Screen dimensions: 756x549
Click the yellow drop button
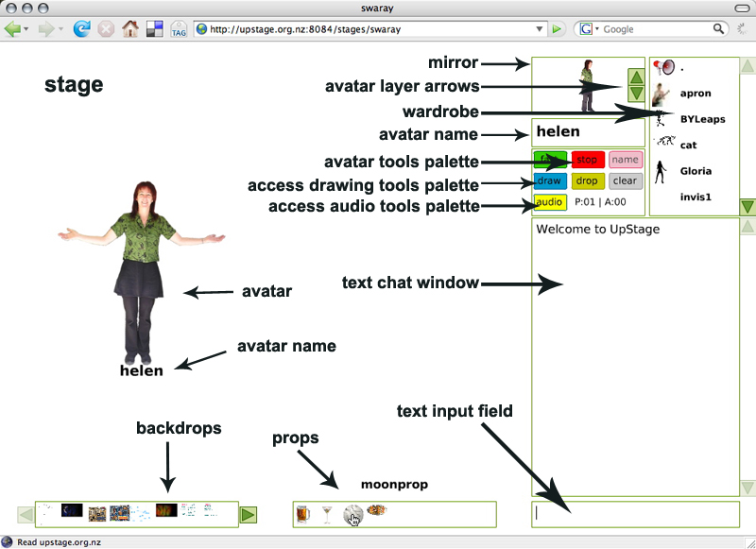[587, 180]
